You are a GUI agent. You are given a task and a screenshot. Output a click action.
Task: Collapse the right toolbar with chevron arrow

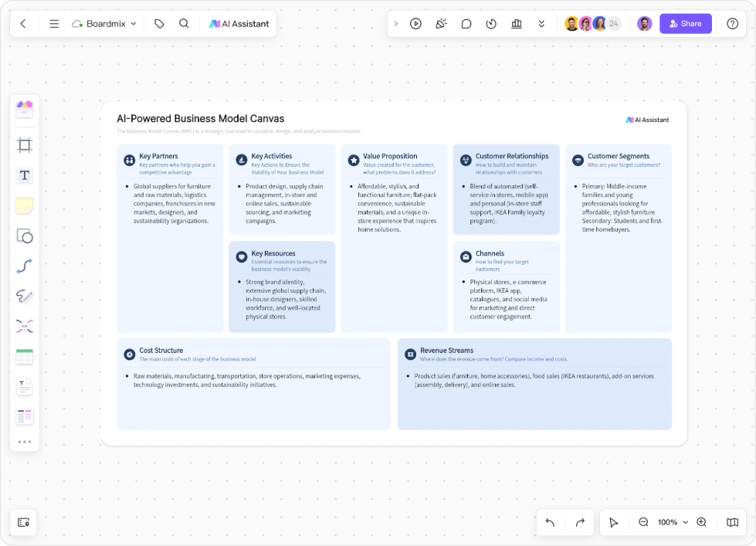[396, 24]
